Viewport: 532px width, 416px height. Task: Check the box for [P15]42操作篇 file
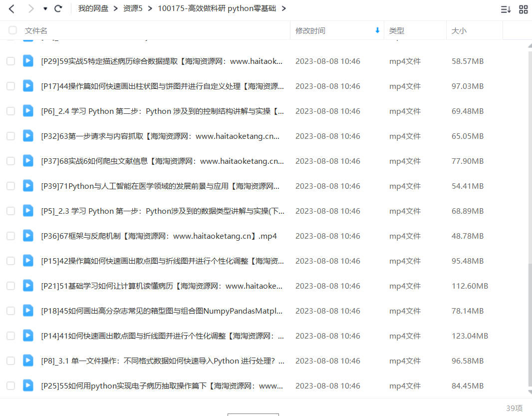pos(11,261)
